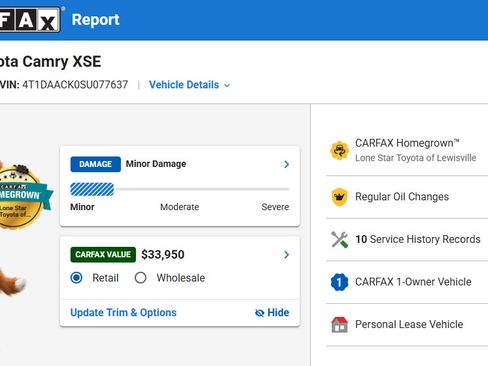Screen dimensions: 488x366
Task: Click the green CARFAX VALUE badge
Action: (x=103, y=255)
